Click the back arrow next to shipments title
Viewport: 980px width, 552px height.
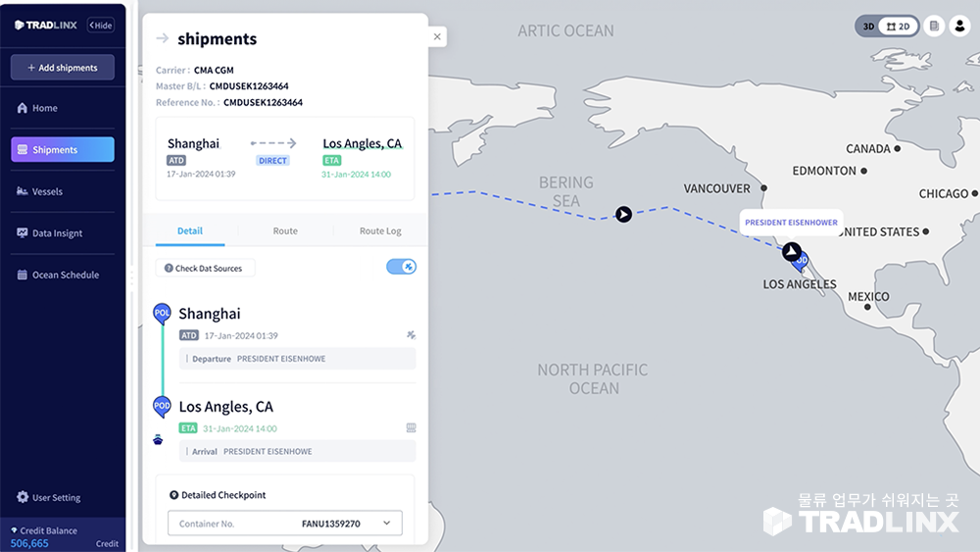[x=163, y=39]
